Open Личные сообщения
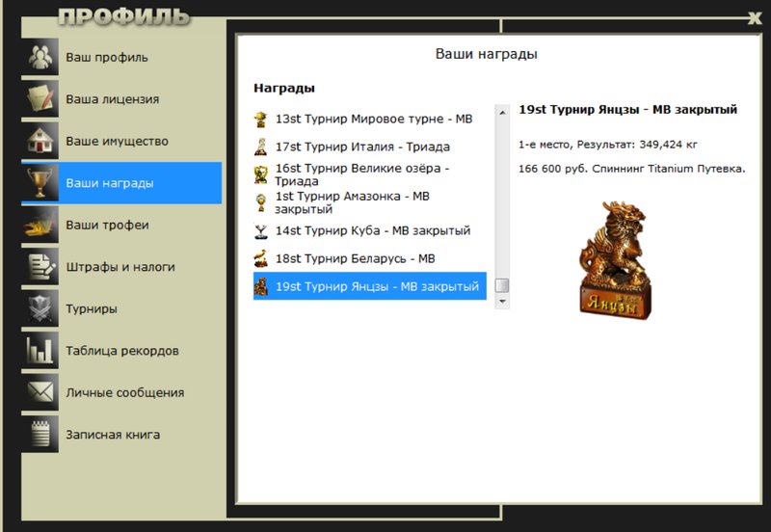 121,392
